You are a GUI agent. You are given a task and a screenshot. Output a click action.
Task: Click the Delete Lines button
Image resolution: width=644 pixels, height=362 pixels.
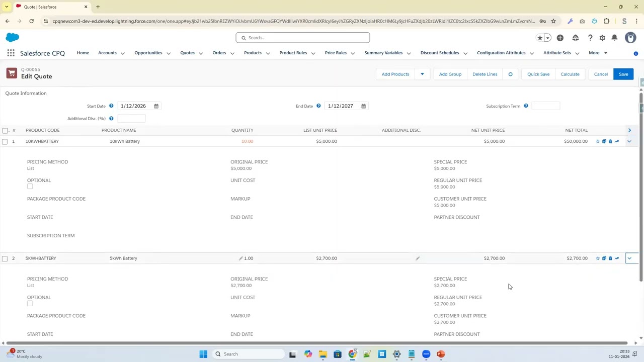coord(485,74)
